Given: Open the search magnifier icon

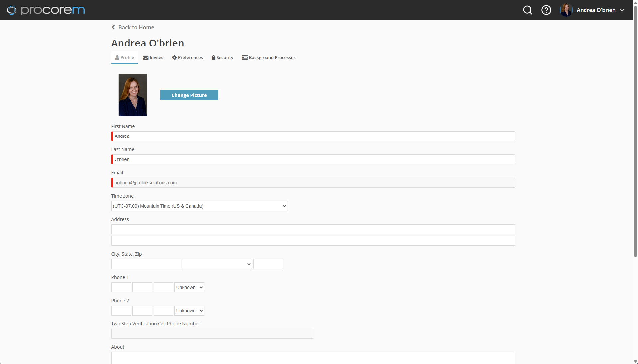Looking at the screenshot, I should pyautogui.click(x=527, y=10).
